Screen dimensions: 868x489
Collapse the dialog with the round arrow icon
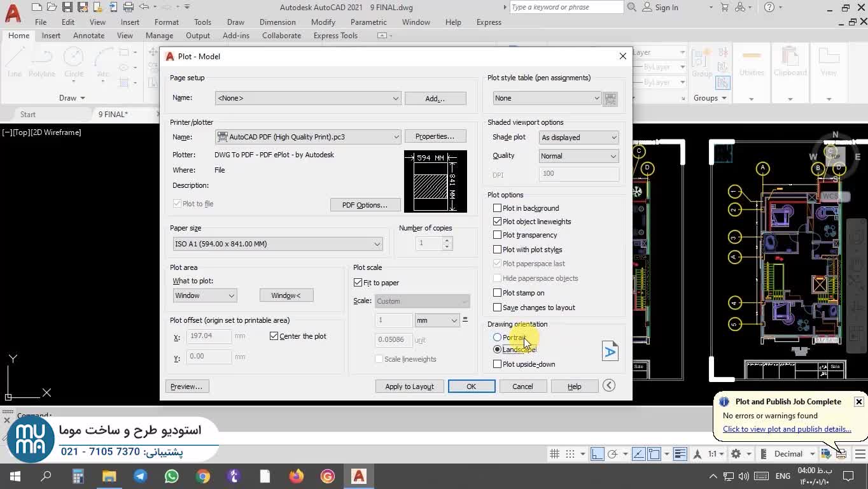[x=609, y=385]
